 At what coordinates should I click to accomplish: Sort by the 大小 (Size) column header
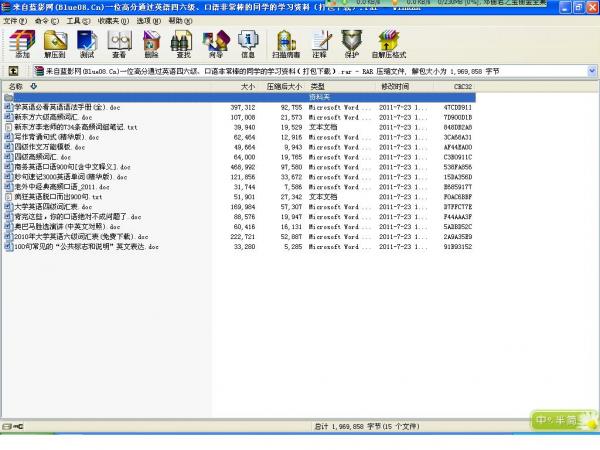pos(248,86)
